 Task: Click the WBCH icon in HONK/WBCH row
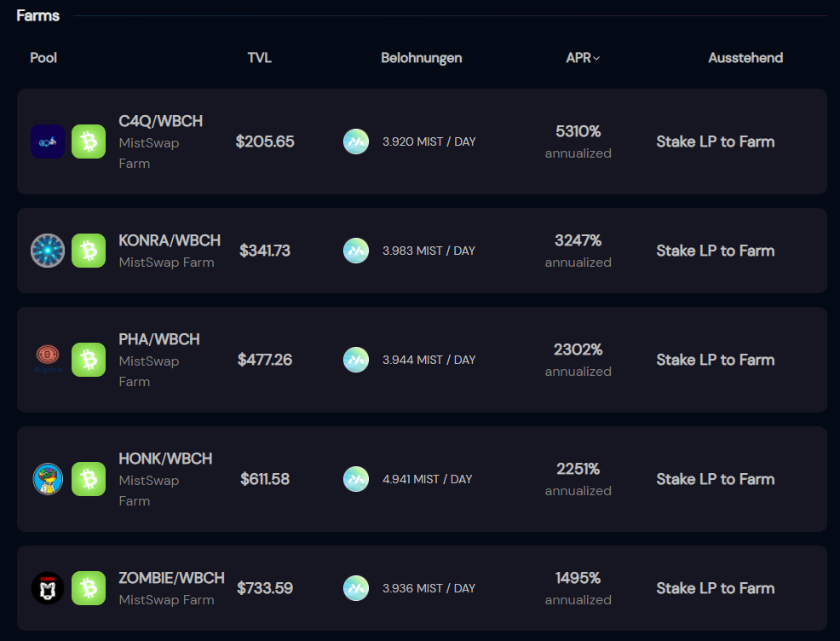tap(89, 479)
